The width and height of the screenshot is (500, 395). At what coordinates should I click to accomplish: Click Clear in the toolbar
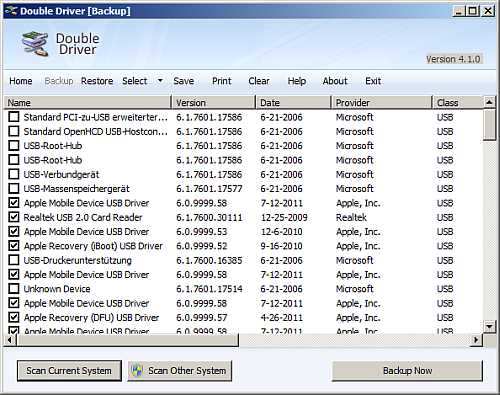click(x=259, y=81)
